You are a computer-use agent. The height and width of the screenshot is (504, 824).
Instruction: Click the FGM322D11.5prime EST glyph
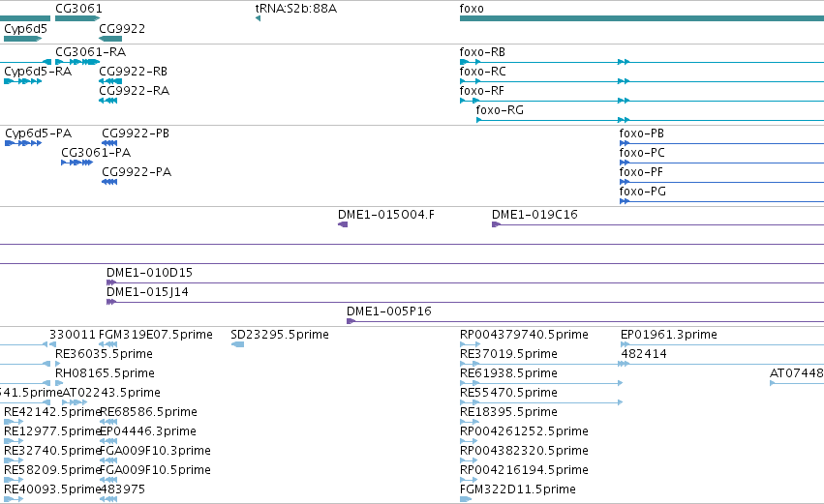pyautogui.click(x=466, y=499)
